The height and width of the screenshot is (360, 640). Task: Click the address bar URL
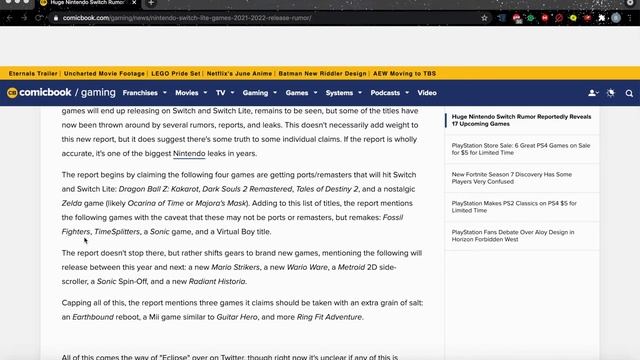pos(187,18)
